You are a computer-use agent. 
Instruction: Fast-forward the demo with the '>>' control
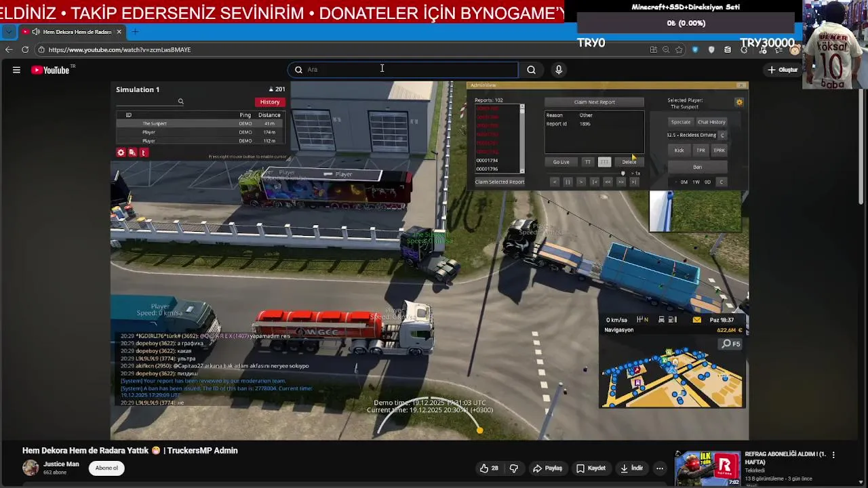click(x=620, y=182)
